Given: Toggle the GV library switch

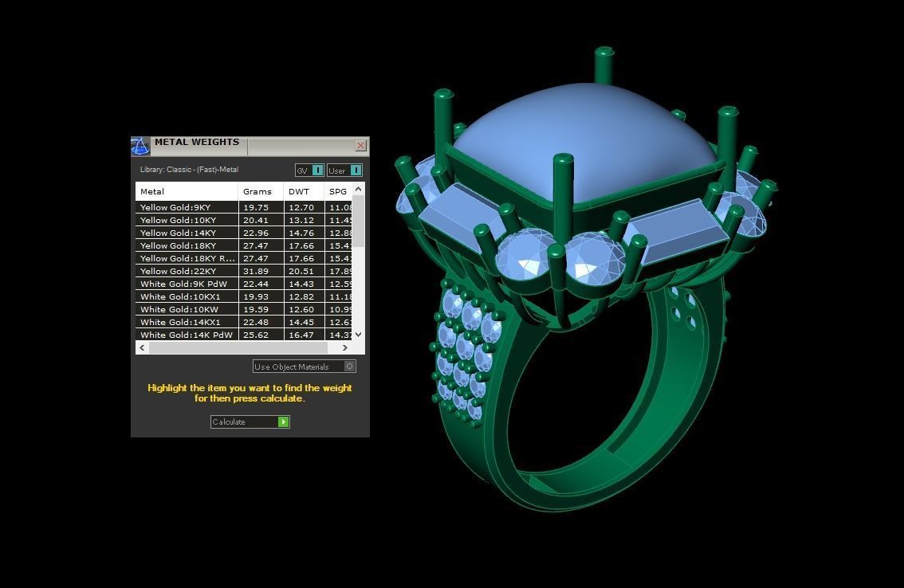Looking at the screenshot, I should [309, 170].
